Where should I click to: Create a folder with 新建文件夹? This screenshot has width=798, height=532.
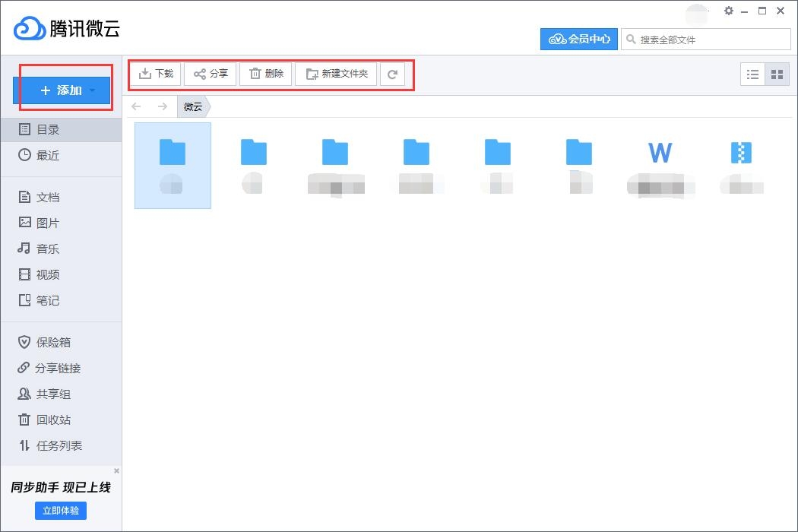(x=336, y=74)
